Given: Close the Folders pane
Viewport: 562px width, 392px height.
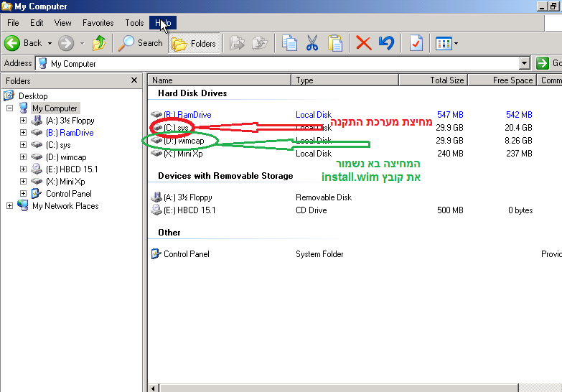Looking at the screenshot, I should point(134,80).
